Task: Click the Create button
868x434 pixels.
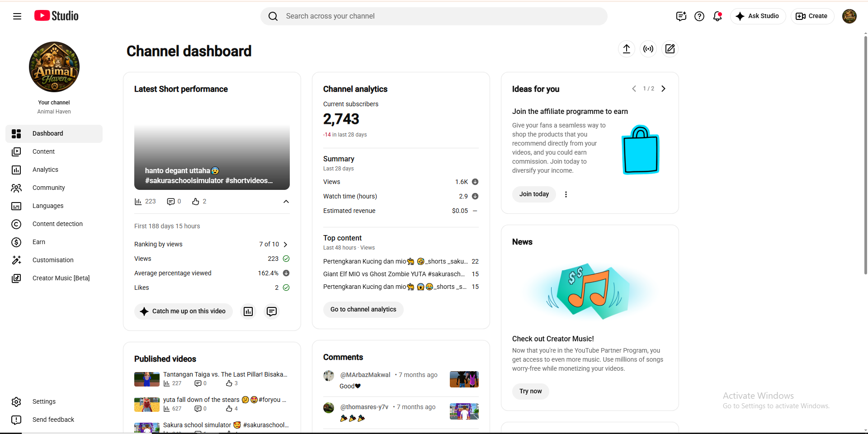Action: [812, 16]
